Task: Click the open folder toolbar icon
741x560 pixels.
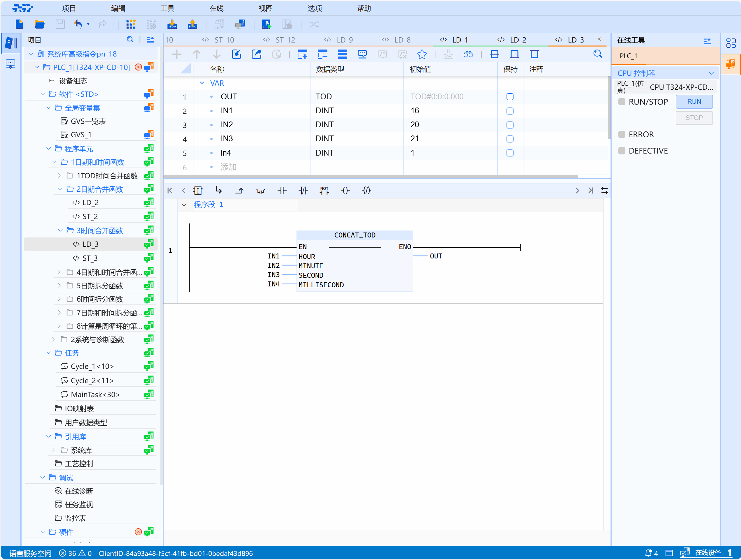Action: (40, 24)
